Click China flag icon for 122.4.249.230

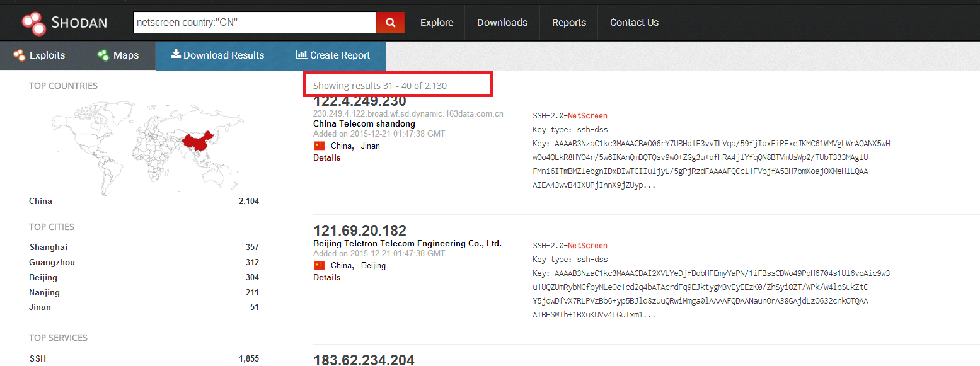click(320, 146)
